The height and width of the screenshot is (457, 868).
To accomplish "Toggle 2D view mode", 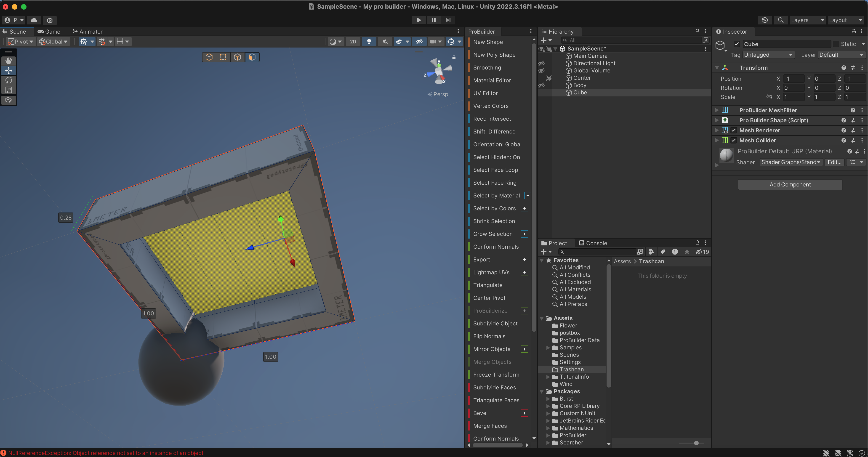I will [353, 41].
